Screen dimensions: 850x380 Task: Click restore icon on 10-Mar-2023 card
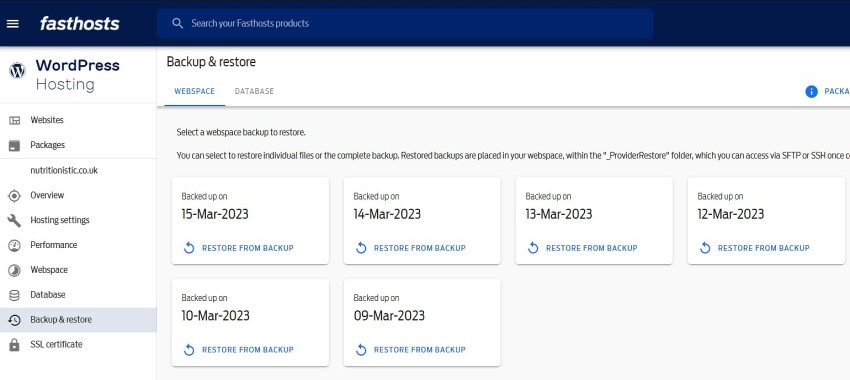(189, 350)
